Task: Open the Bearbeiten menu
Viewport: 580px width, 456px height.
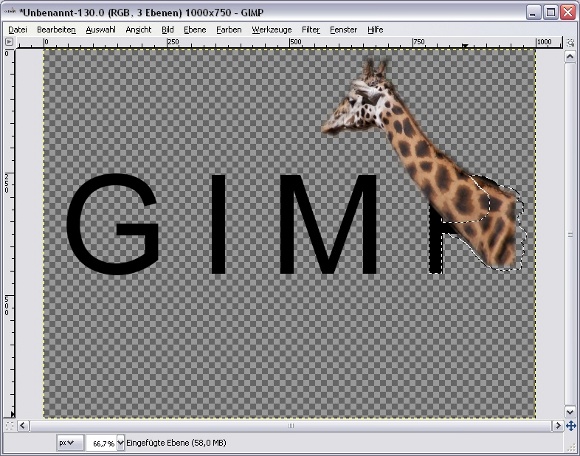Action: point(56,30)
